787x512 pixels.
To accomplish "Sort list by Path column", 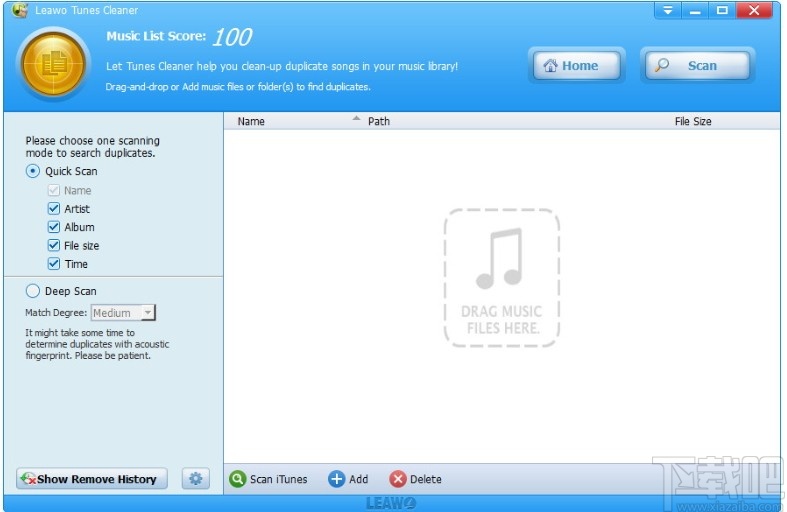I will click(x=378, y=121).
